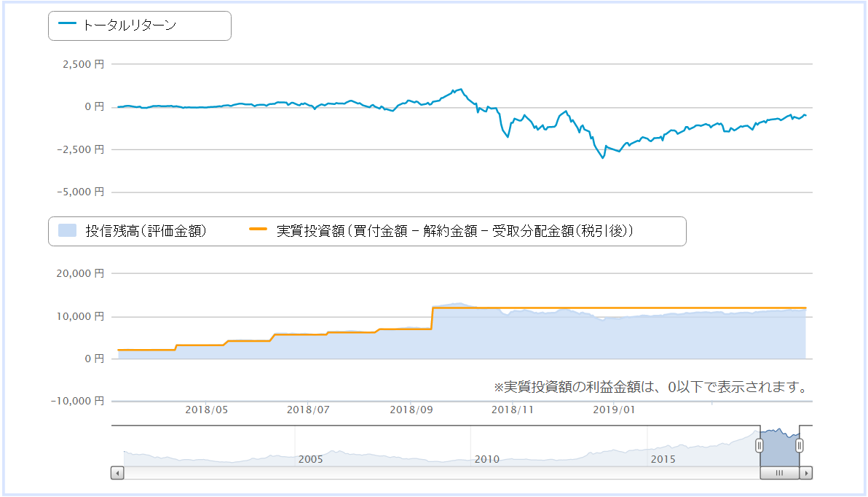The image size is (868, 497).
Task: Toggle the 実質投資額 legend label
Action: click(x=454, y=231)
